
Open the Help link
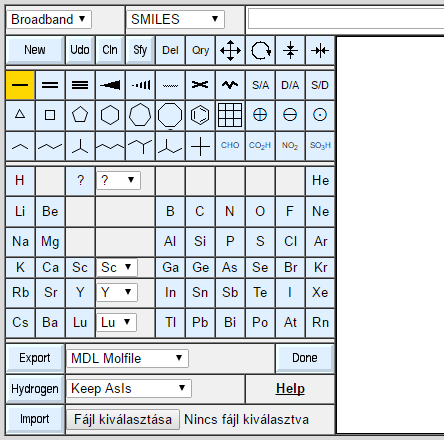pyautogui.click(x=290, y=389)
